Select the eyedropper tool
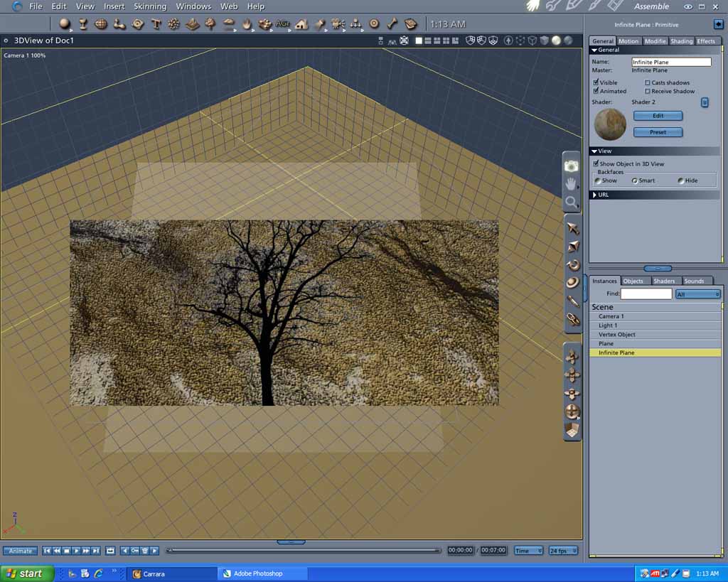The width and height of the screenshot is (728, 582). pos(572,301)
